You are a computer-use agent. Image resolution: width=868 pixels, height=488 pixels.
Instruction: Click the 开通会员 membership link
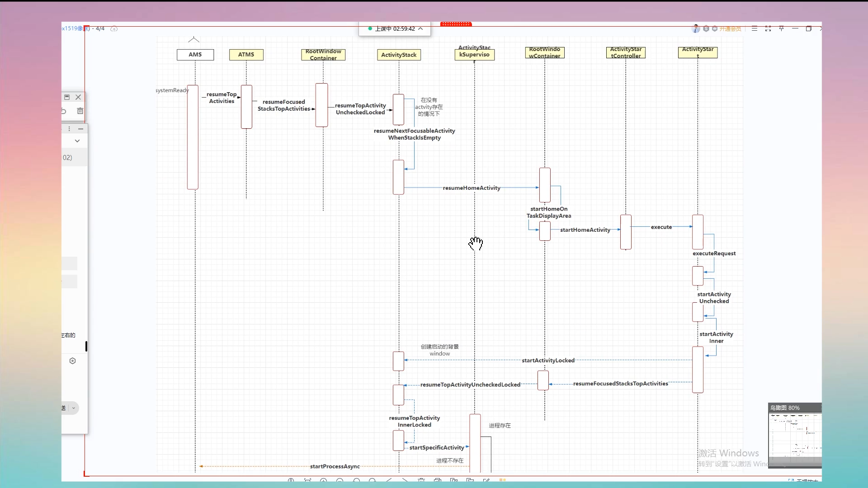click(730, 29)
